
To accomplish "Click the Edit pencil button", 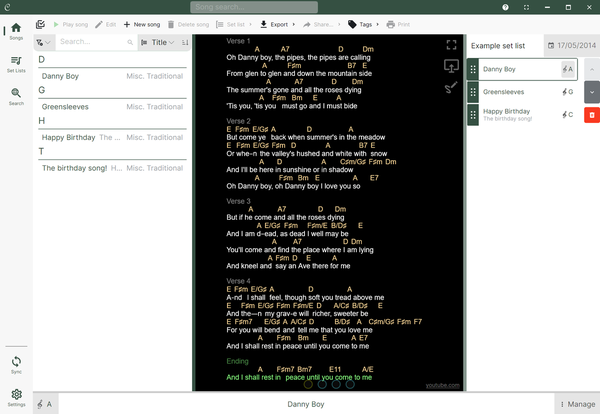I will (106, 24).
